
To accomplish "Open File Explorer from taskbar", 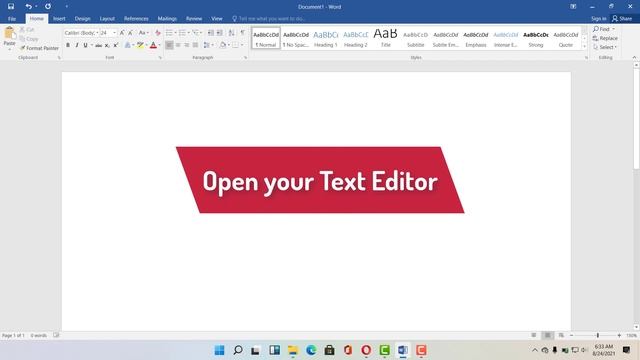I will point(293,350).
